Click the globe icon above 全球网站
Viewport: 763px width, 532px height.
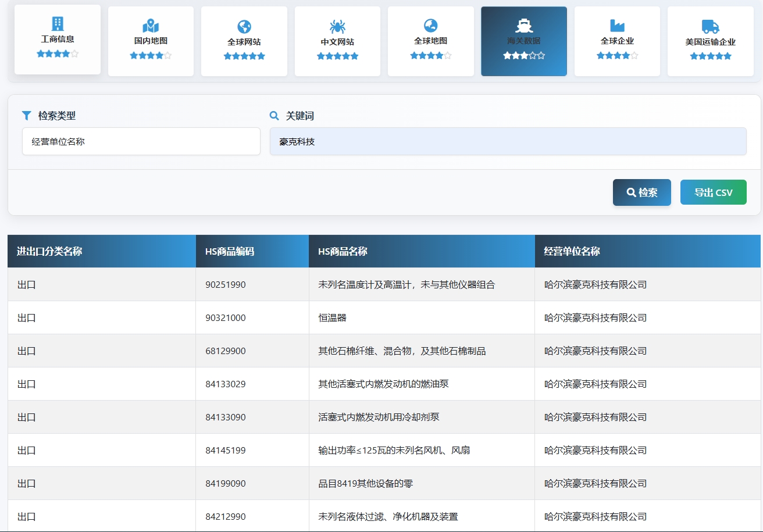click(x=244, y=27)
